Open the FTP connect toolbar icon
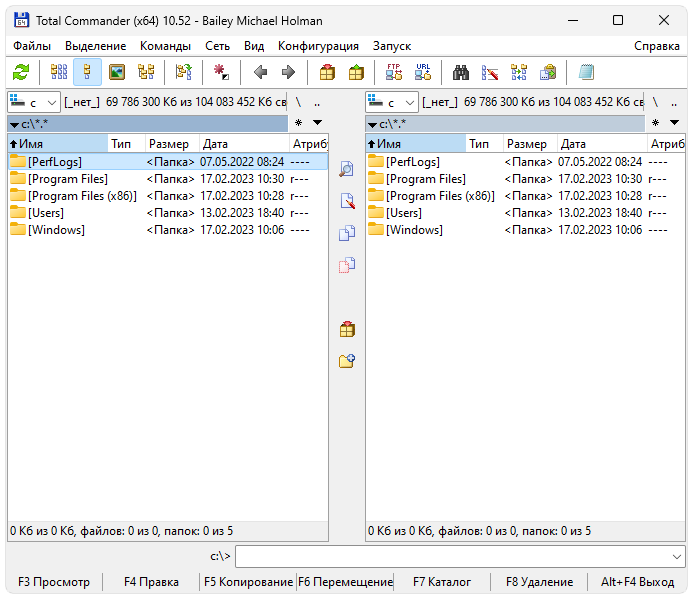The width and height of the screenshot is (695, 598). point(394,72)
